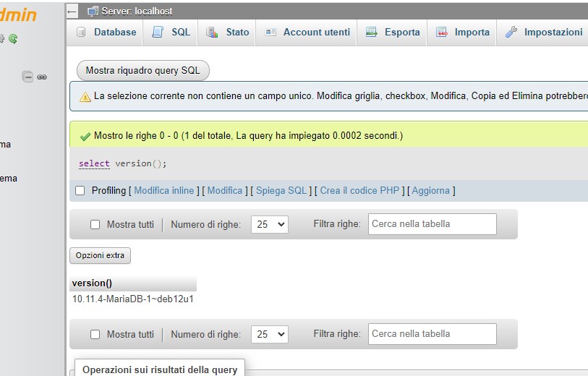This screenshot has height=376, width=588.
Task: Check the lower Mostra tutti checkbox
Action: pyautogui.click(x=95, y=335)
